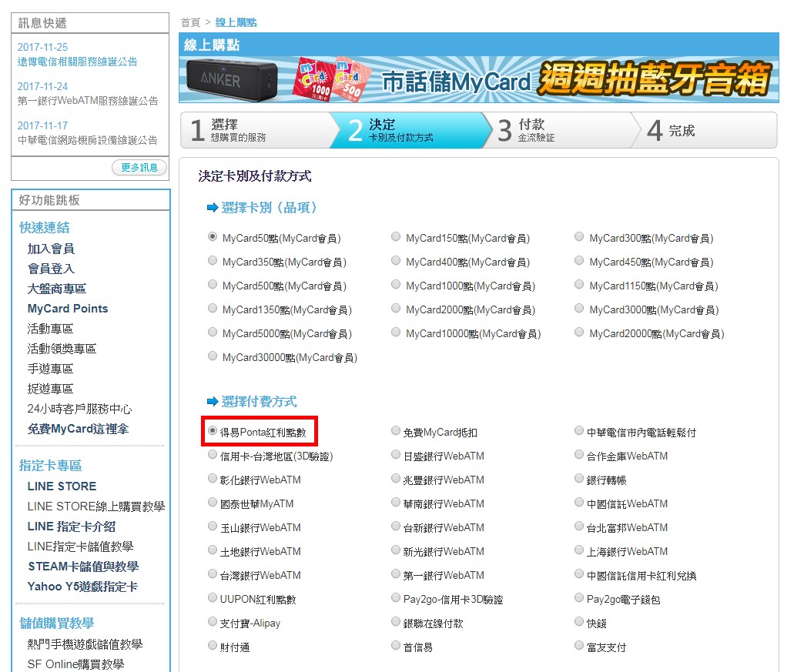The width and height of the screenshot is (804, 672).
Task: Select 得易Ponta紅利點數 payment method
Action: [x=213, y=430]
